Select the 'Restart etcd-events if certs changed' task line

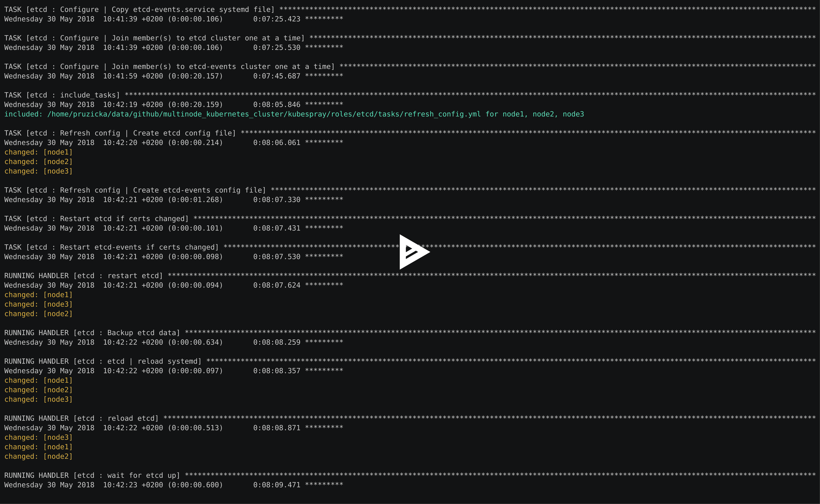[410, 247]
